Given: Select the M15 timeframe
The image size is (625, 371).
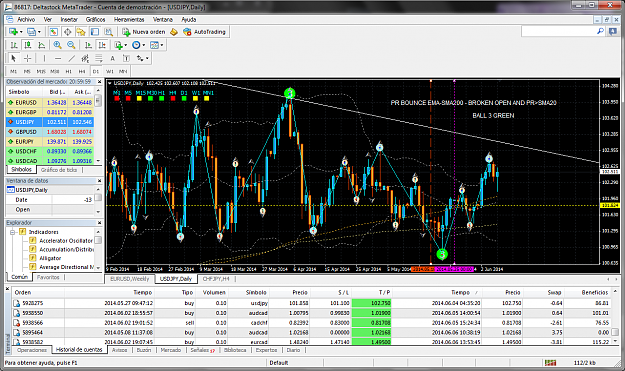Looking at the screenshot, I should click(x=41, y=71).
